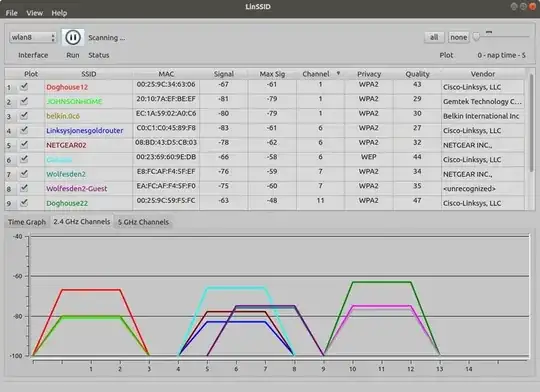Pause the scan with the Run button
The height and width of the screenshot is (392, 540).
point(73,37)
